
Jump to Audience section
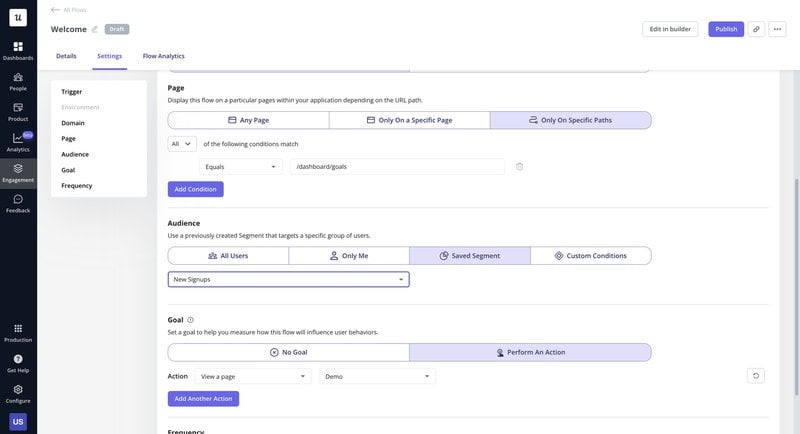(x=75, y=155)
